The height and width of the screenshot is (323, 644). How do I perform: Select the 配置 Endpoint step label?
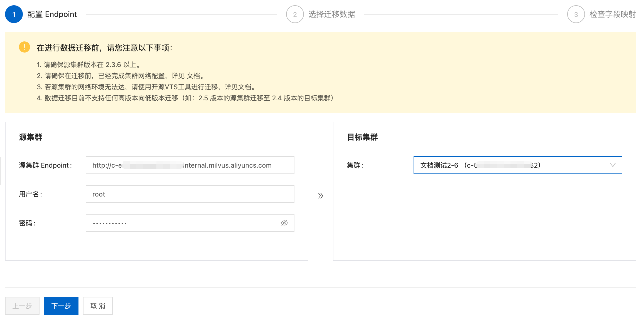click(52, 14)
